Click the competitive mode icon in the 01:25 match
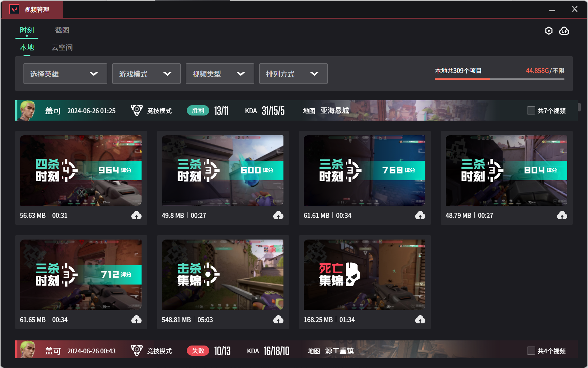 pos(137,110)
